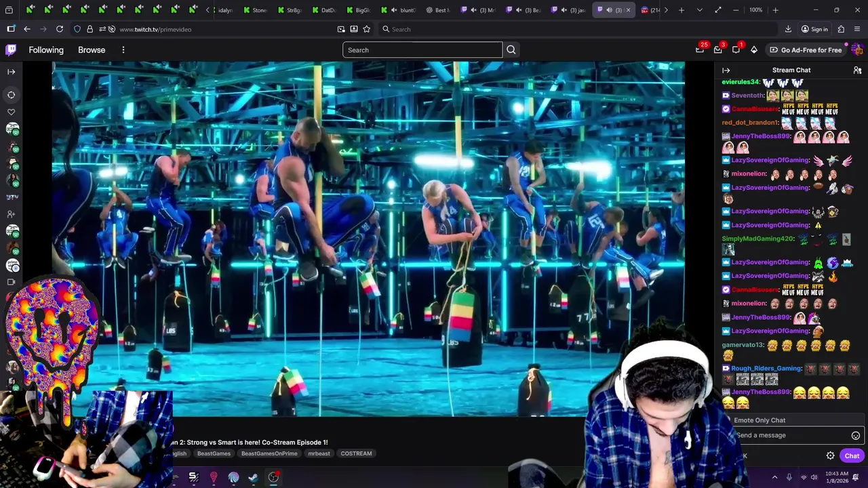Open the emote picker in chat input
Screen dimensions: 868x488
tap(855, 436)
